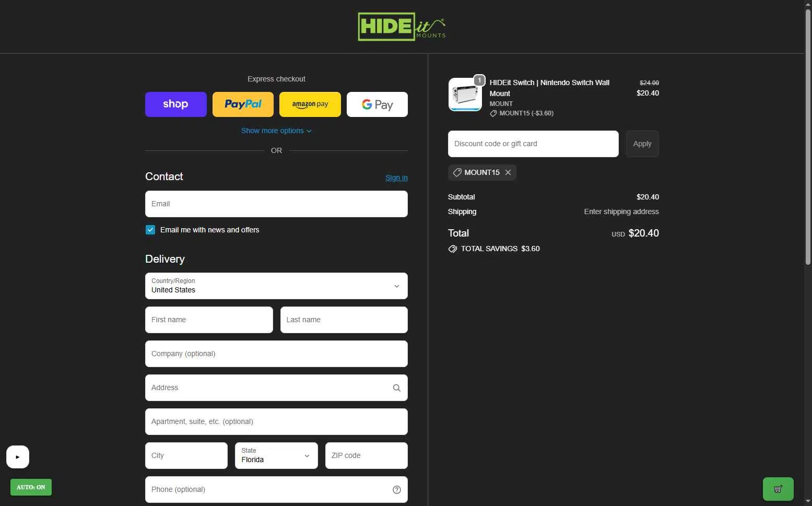Click the phone help question icon
812x506 pixels.
point(397,490)
